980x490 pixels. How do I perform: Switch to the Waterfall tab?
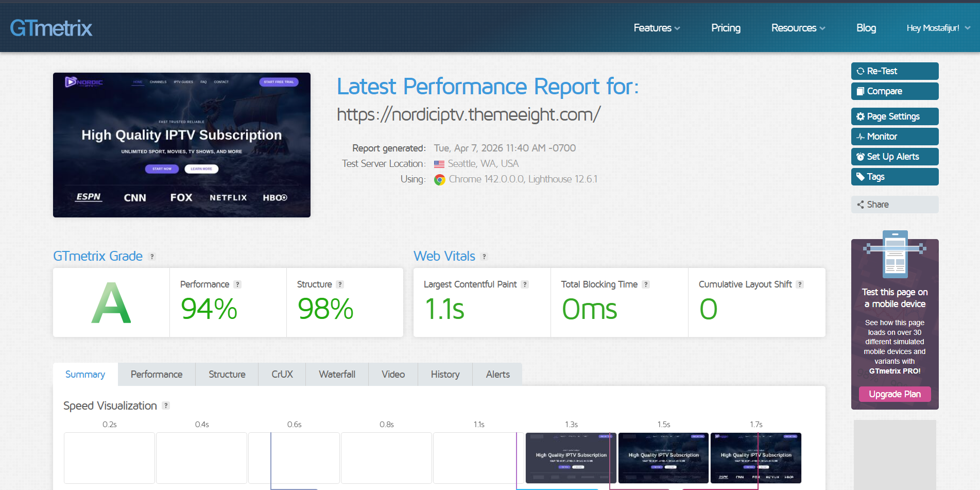[x=337, y=375]
